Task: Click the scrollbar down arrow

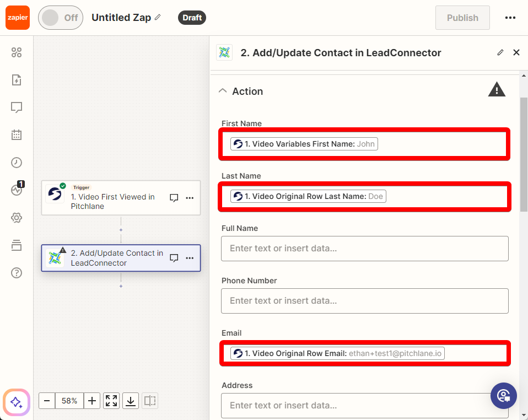Action: pyautogui.click(x=524, y=415)
